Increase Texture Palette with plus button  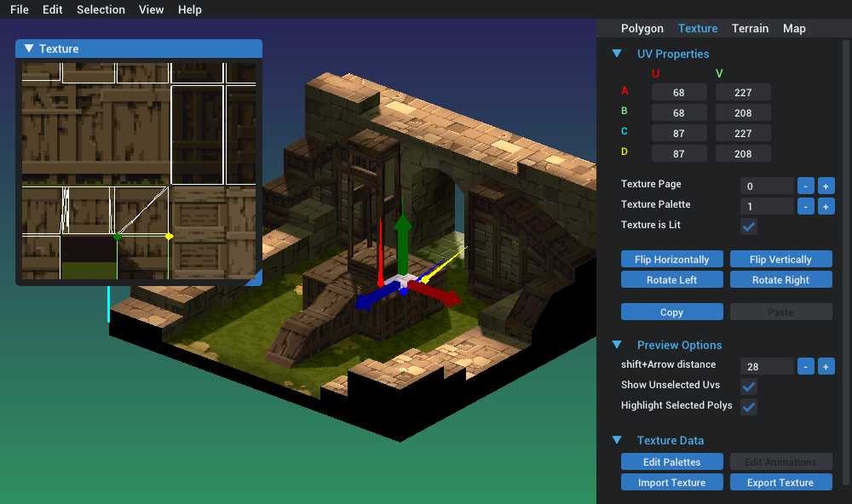(826, 206)
